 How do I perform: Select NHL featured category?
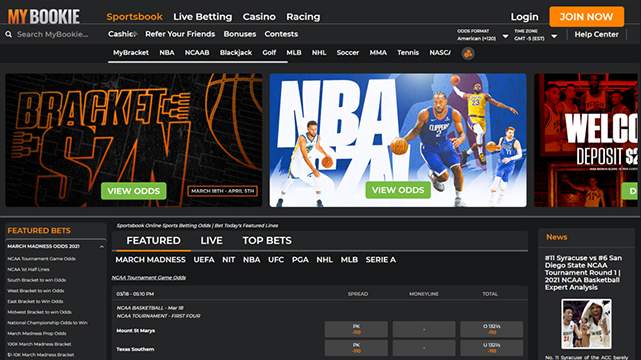coord(325,260)
